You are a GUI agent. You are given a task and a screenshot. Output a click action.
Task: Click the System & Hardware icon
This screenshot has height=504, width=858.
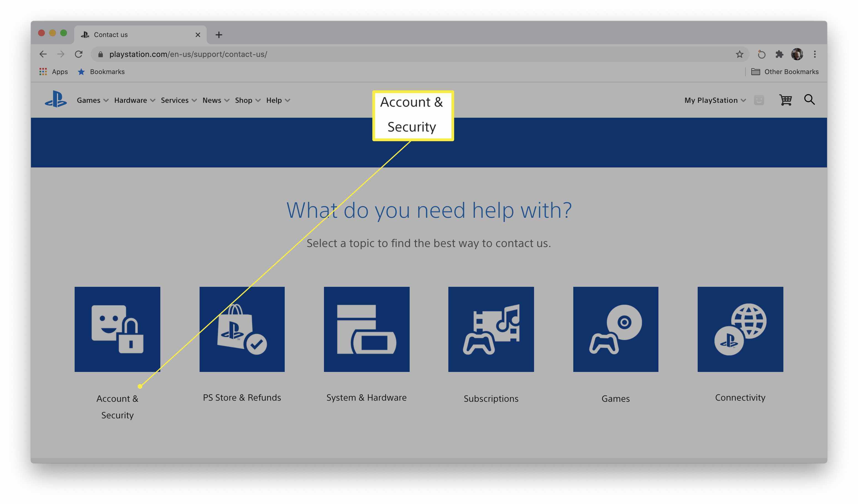click(366, 329)
